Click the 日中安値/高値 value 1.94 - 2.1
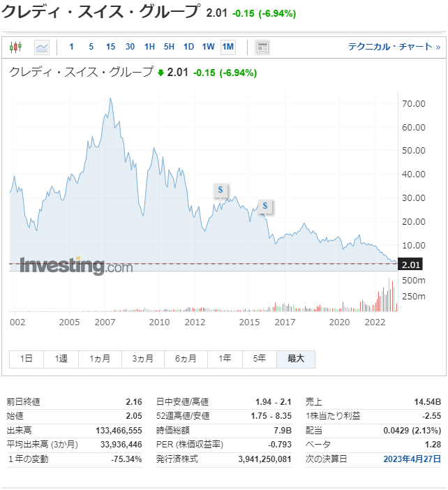This screenshot has height=490, width=448. tap(274, 402)
